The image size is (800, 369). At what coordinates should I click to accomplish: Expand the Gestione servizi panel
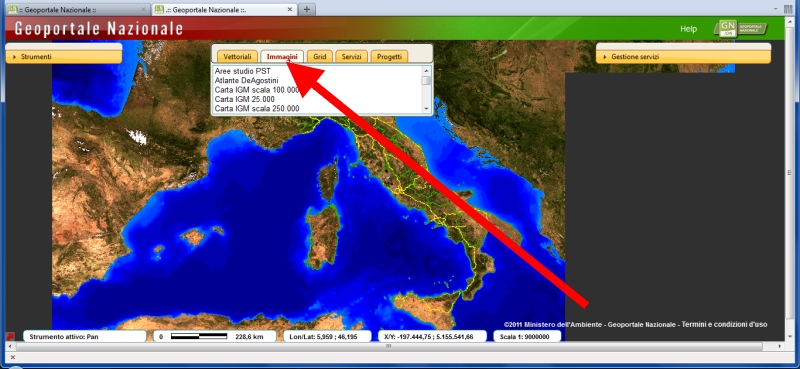pyautogui.click(x=683, y=57)
